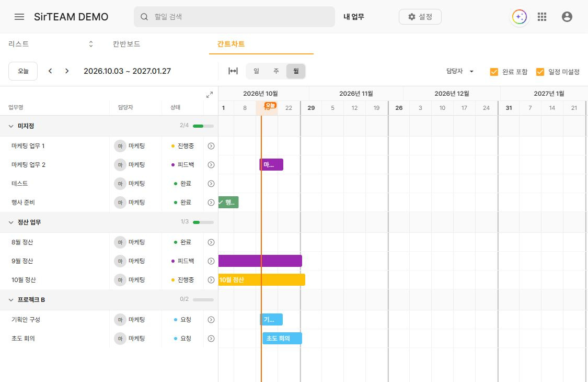
Task: Open detail arrow for 행사 준비 row
Action: (211, 203)
